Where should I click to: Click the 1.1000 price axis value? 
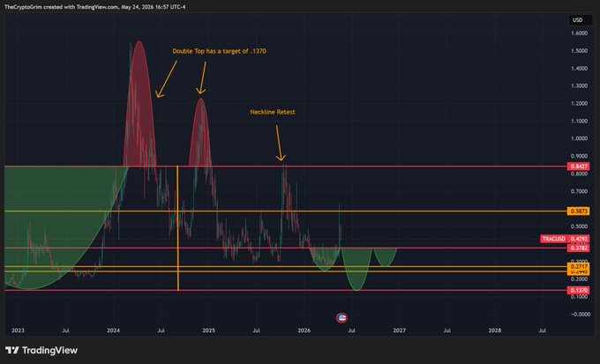579,121
